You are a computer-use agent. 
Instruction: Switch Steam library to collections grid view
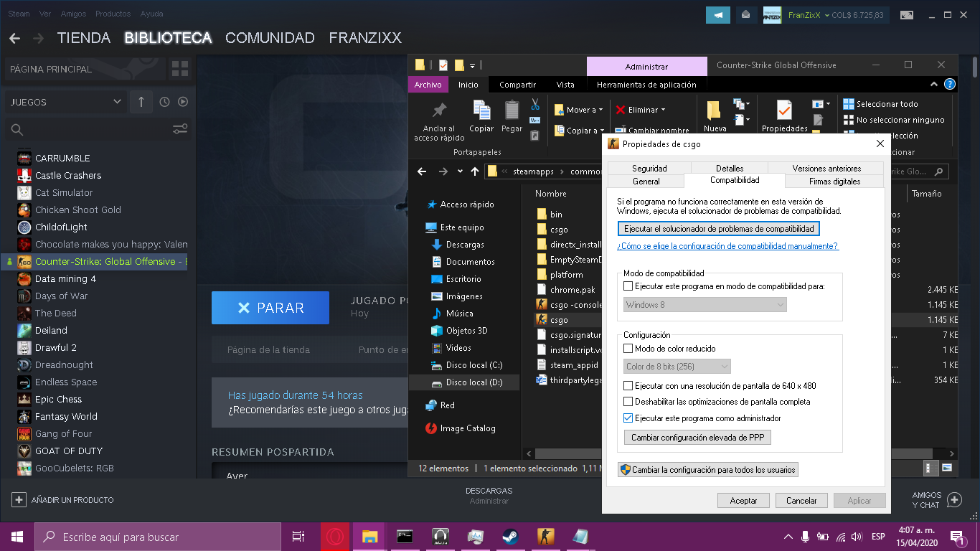point(179,69)
